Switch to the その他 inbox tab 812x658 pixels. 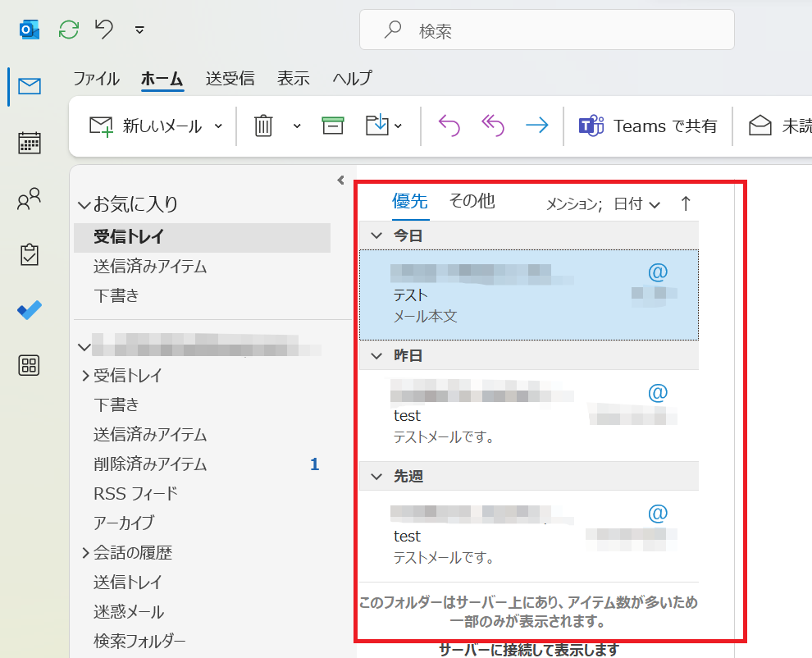(472, 201)
